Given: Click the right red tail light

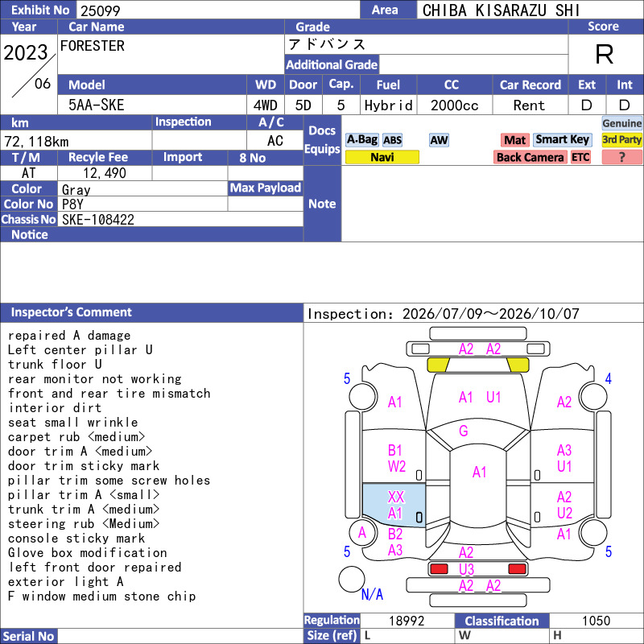Looking at the screenshot, I should 517,569.
